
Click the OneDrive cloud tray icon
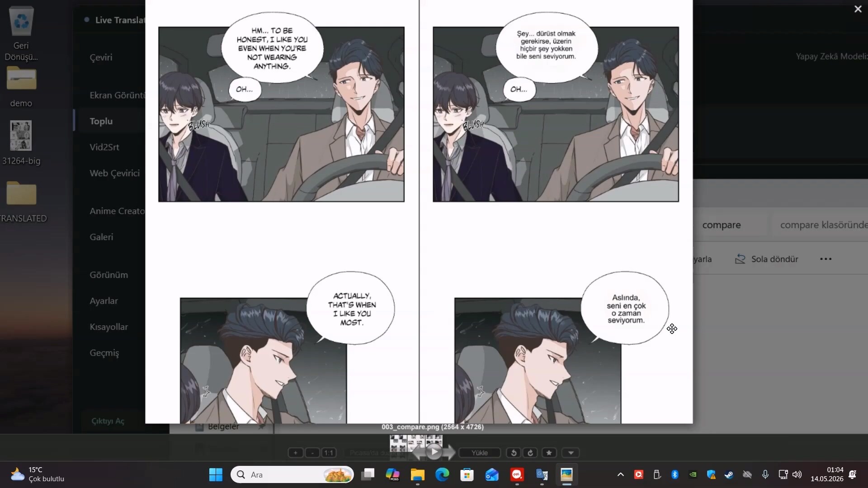click(x=747, y=474)
